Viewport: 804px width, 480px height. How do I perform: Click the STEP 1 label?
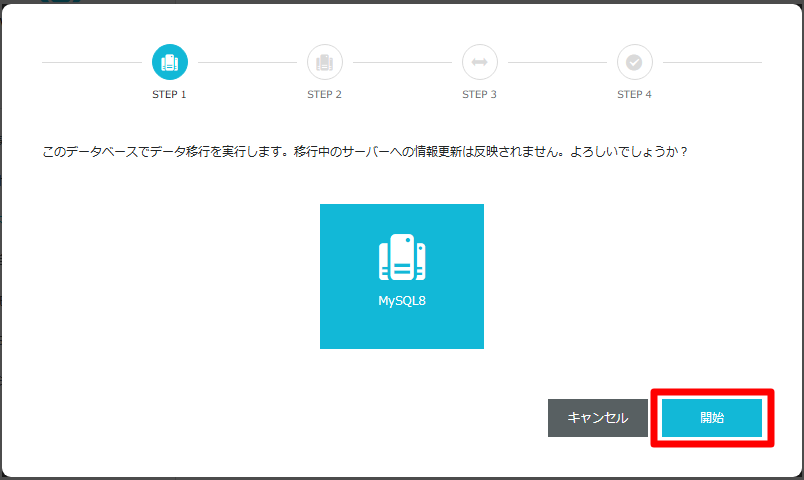coord(169,94)
